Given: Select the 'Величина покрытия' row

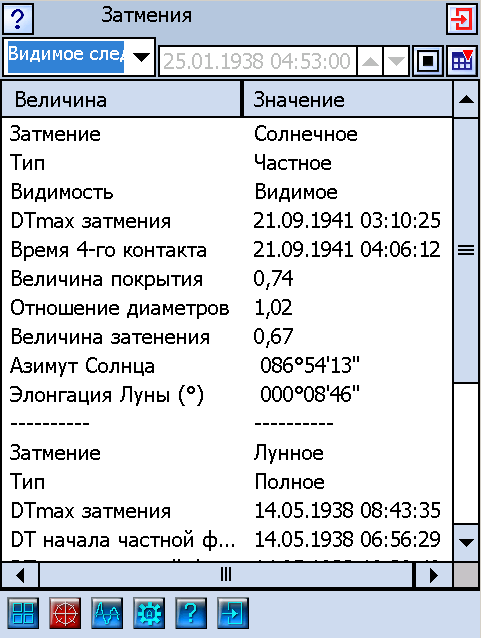Looking at the screenshot, I should click(x=227, y=279).
